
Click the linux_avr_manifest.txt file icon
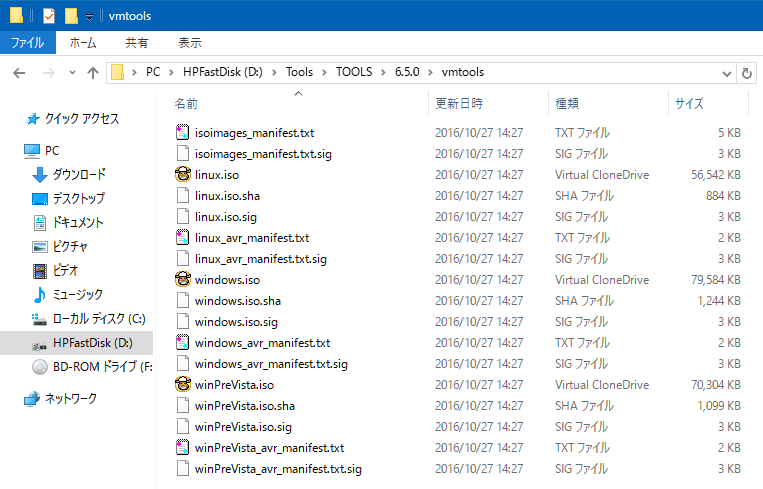(x=182, y=237)
